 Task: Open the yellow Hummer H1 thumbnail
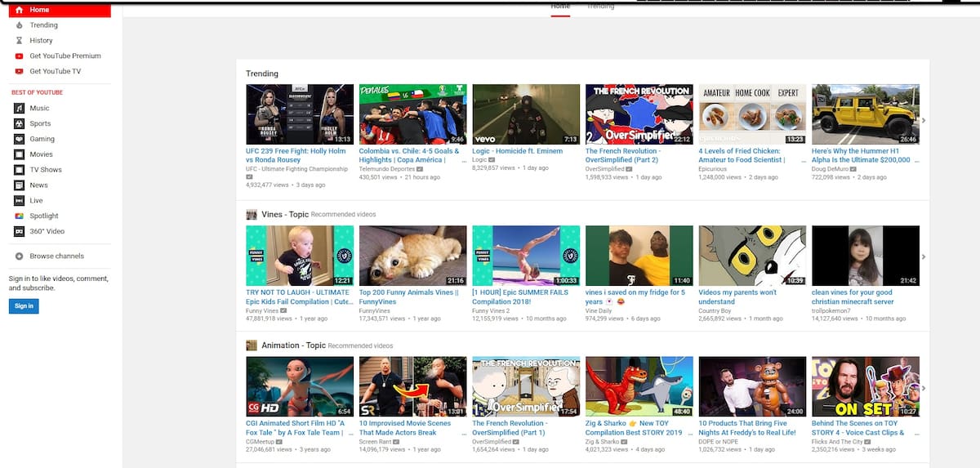pyautogui.click(x=866, y=114)
